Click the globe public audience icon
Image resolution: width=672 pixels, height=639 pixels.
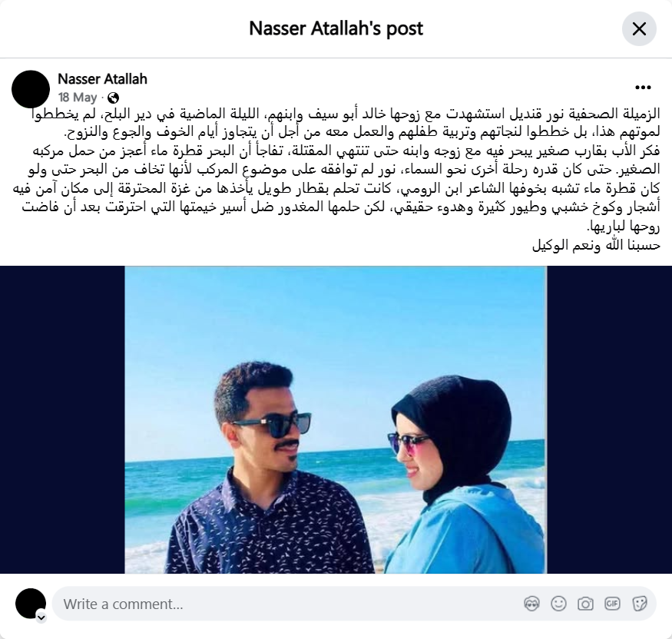pyautogui.click(x=113, y=98)
